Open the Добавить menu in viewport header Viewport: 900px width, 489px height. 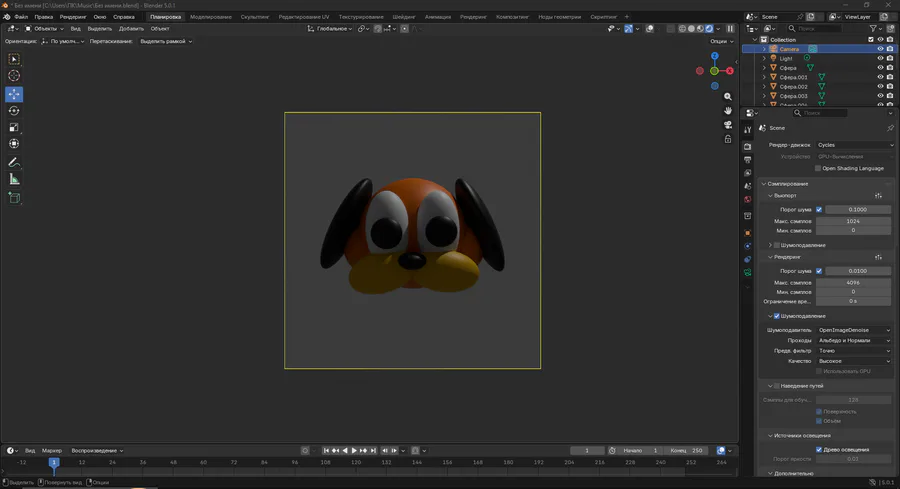tap(131, 29)
